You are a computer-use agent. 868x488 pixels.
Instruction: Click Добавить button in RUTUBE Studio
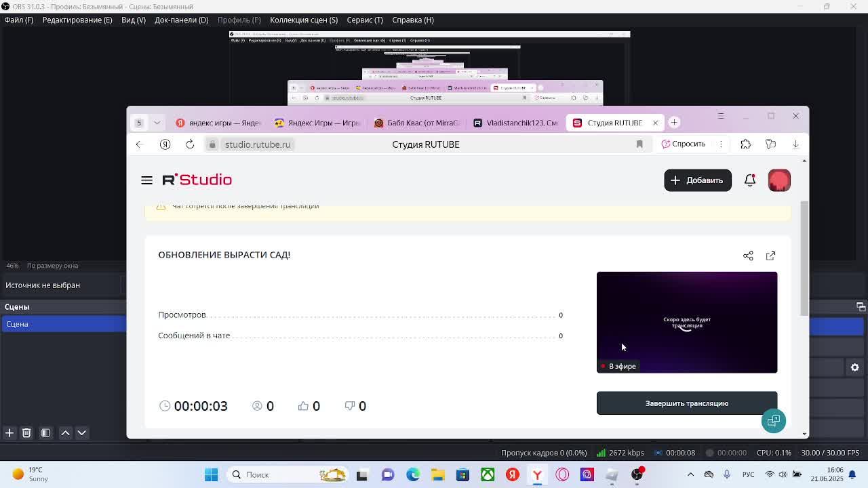(x=698, y=180)
